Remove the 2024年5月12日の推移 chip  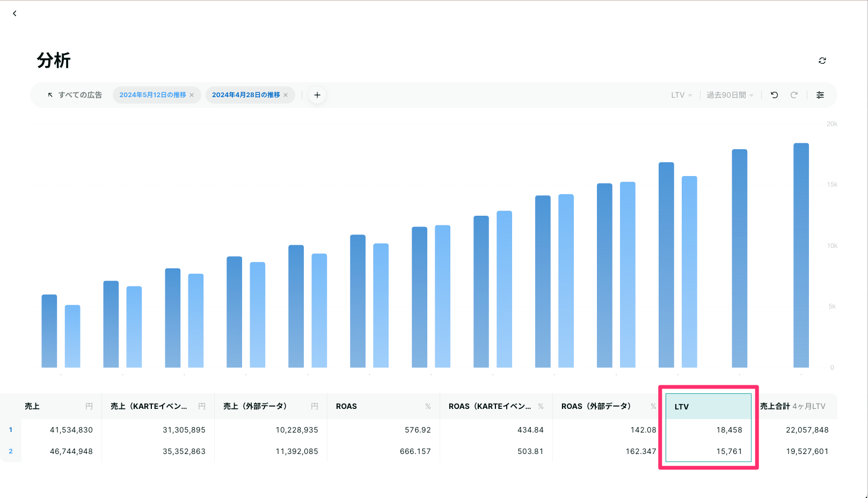point(192,95)
